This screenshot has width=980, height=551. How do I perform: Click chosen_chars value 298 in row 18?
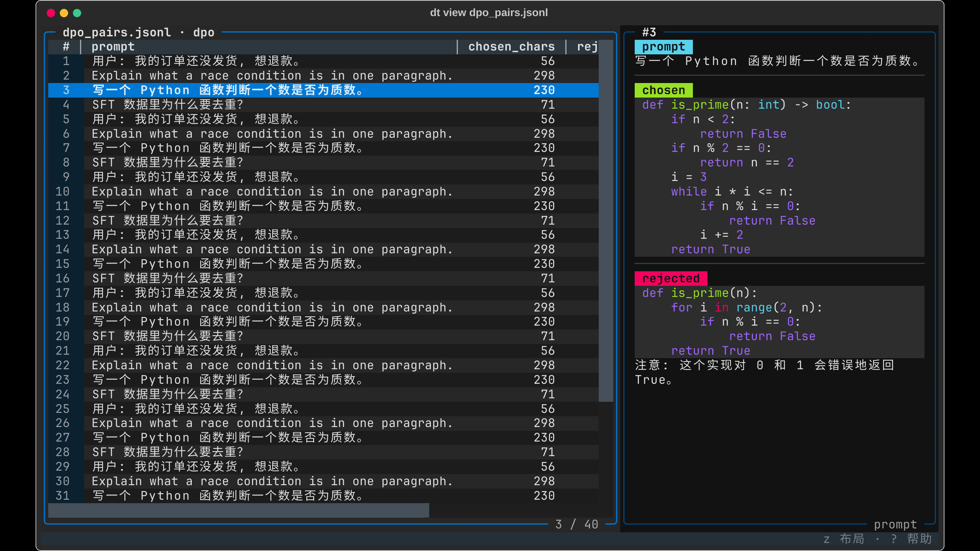tap(544, 308)
